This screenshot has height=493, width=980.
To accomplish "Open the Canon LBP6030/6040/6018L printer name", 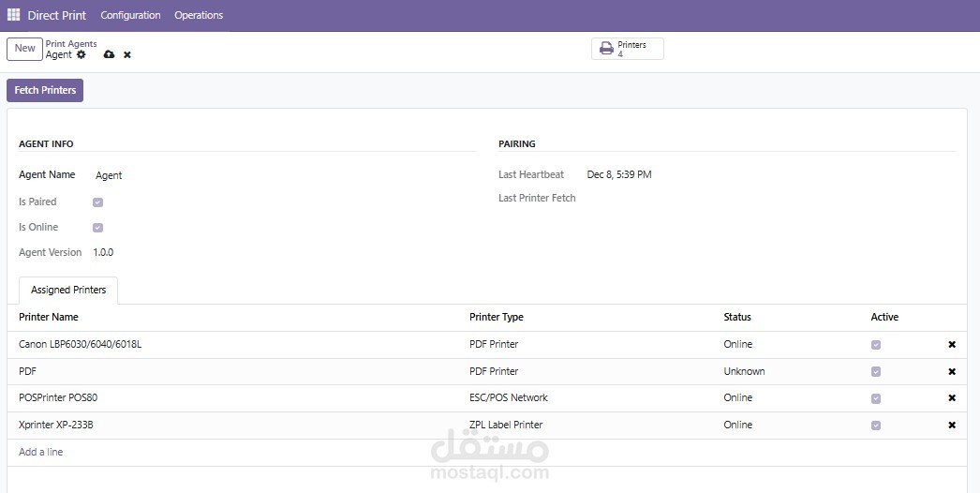I will 80,344.
